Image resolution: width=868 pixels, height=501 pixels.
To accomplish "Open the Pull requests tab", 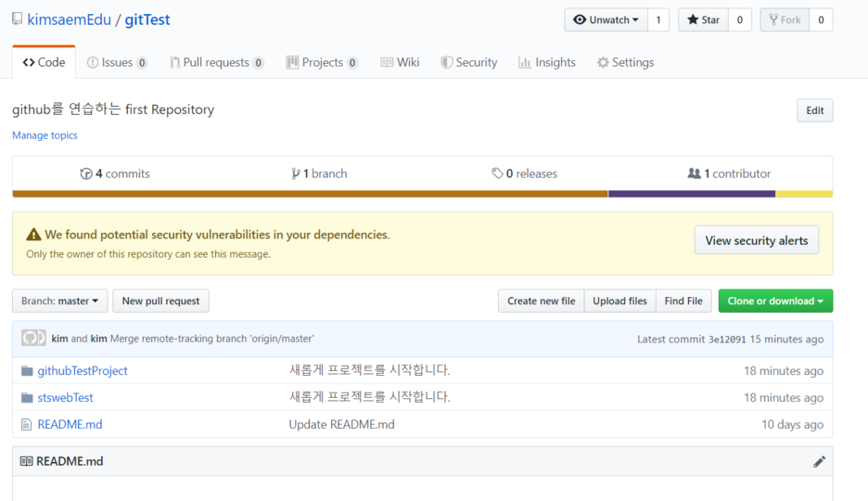I will 216,62.
